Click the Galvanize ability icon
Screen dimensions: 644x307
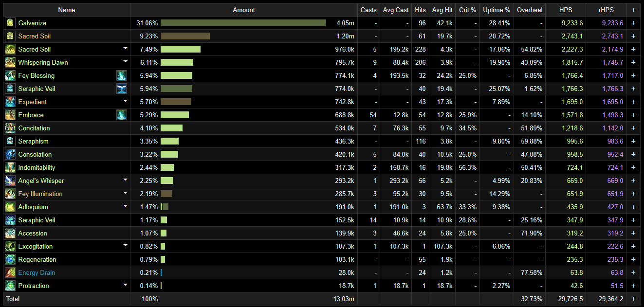[10, 23]
